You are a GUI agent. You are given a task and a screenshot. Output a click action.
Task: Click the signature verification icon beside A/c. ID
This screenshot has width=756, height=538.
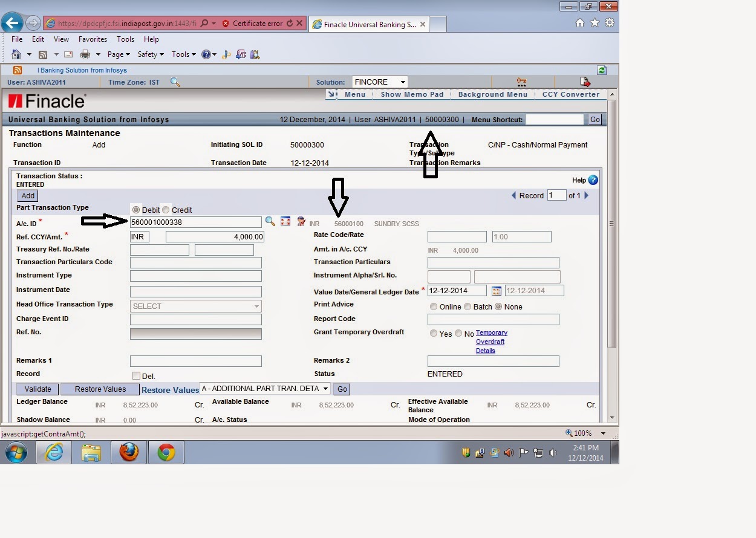[x=301, y=221]
